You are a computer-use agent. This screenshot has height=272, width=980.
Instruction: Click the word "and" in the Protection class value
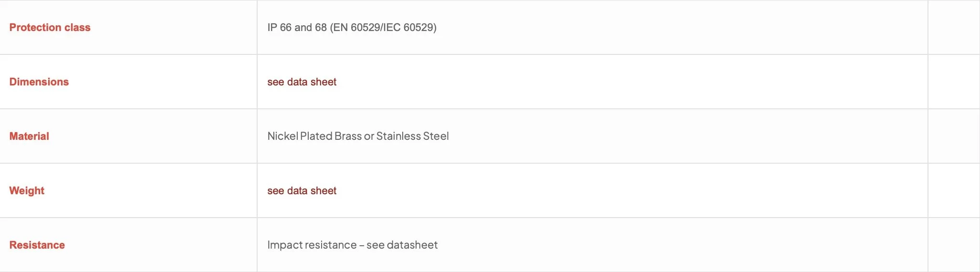(303, 28)
